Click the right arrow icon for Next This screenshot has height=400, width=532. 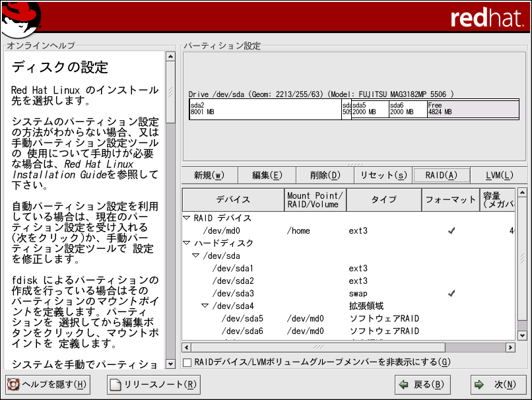[x=478, y=384]
